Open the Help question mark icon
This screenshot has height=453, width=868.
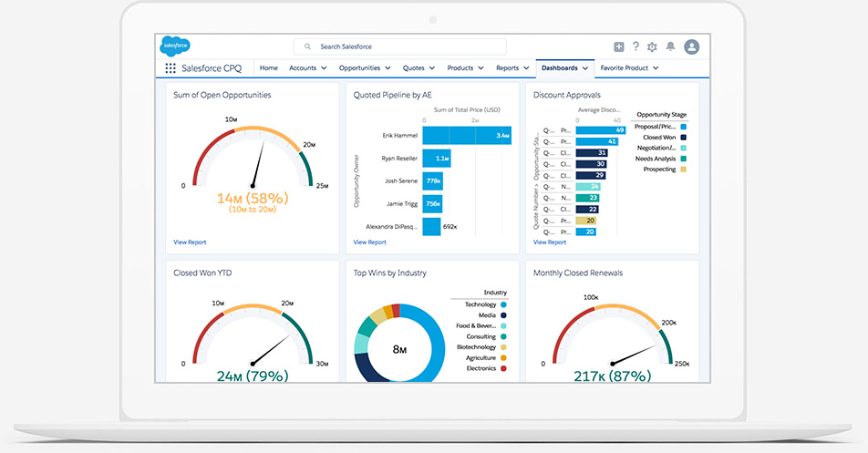[635, 46]
